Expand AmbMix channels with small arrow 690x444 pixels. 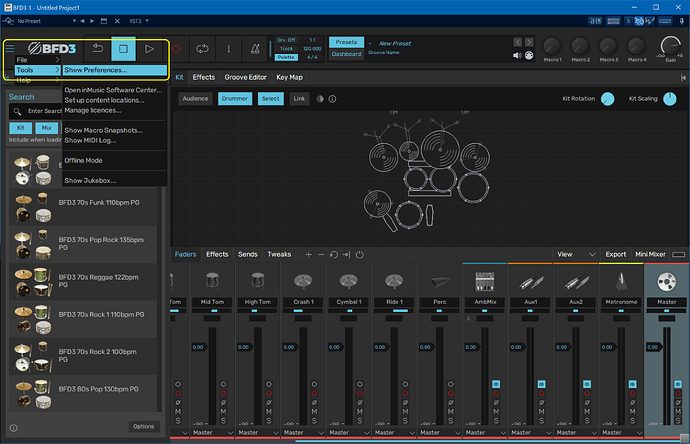click(469, 319)
